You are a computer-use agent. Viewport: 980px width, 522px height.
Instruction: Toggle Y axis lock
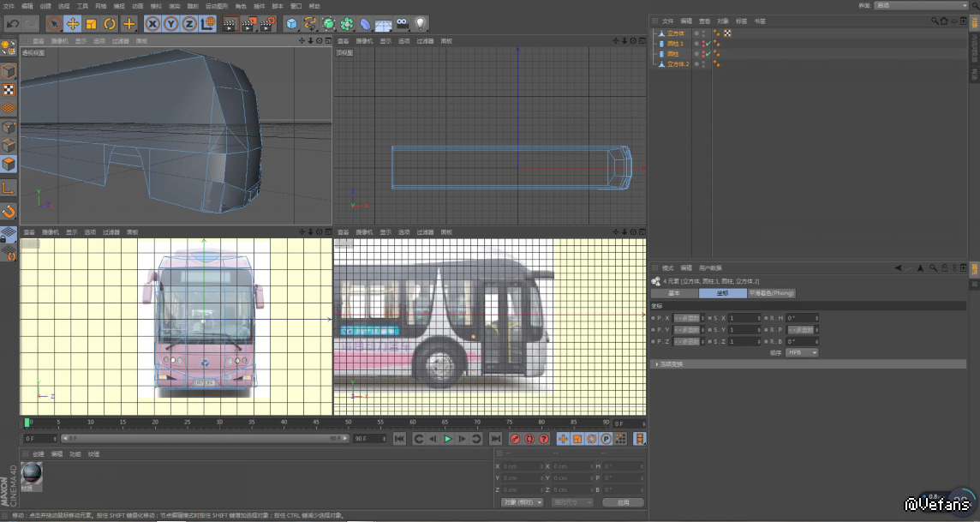tap(170, 24)
